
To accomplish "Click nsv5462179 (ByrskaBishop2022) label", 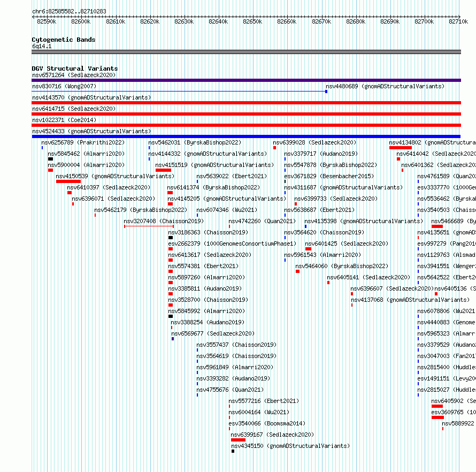I will (141, 210).
